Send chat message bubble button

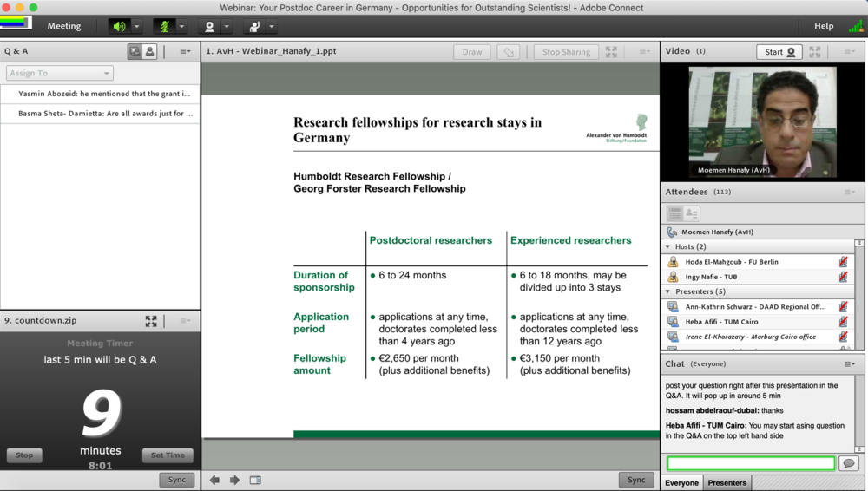coord(849,463)
